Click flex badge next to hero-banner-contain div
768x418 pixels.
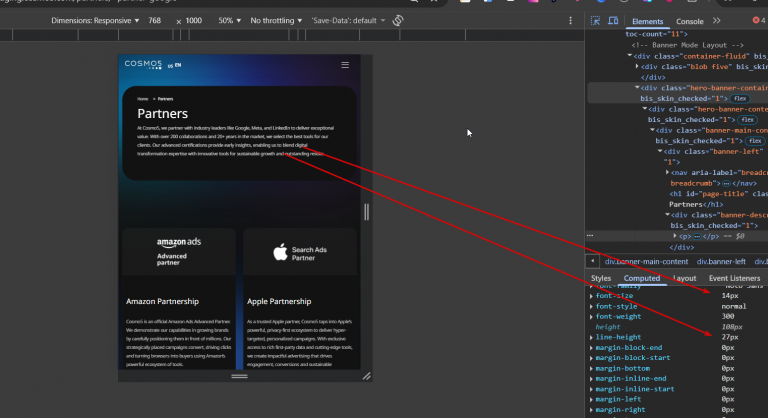tap(740, 98)
